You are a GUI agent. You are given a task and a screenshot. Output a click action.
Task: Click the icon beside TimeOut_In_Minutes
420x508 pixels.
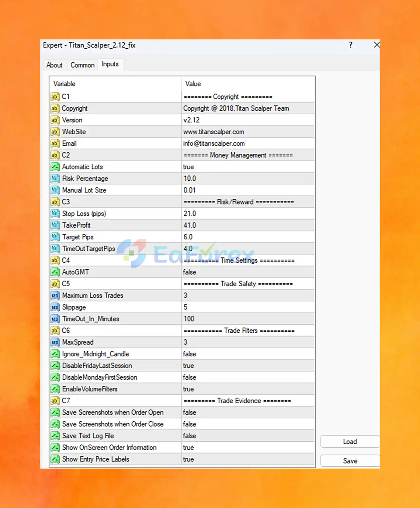click(x=55, y=319)
